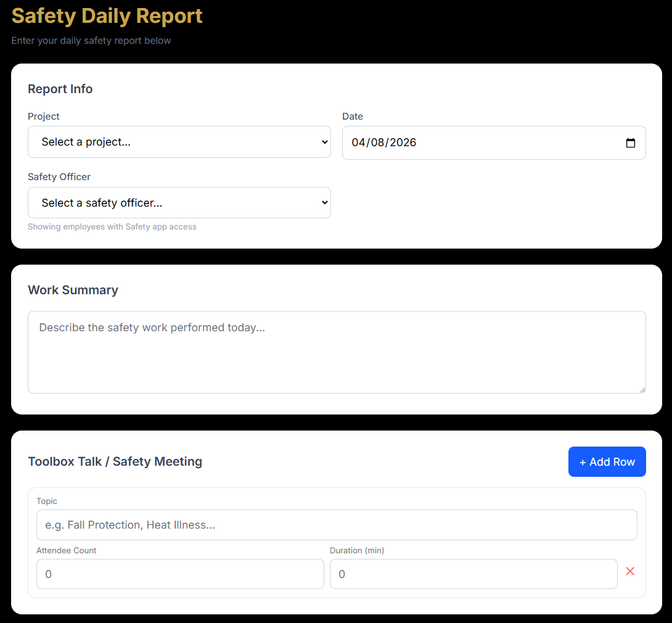The height and width of the screenshot is (623, 672).
Task: Click the "Toolbox Talk / Safety Meeting" heading
Action: (115, 461)
